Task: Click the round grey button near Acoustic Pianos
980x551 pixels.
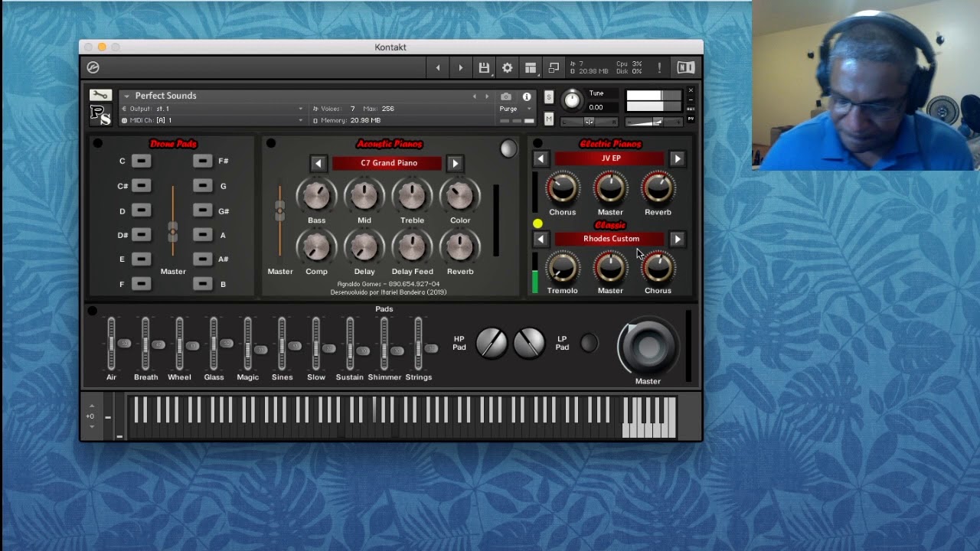Action: 508,148
